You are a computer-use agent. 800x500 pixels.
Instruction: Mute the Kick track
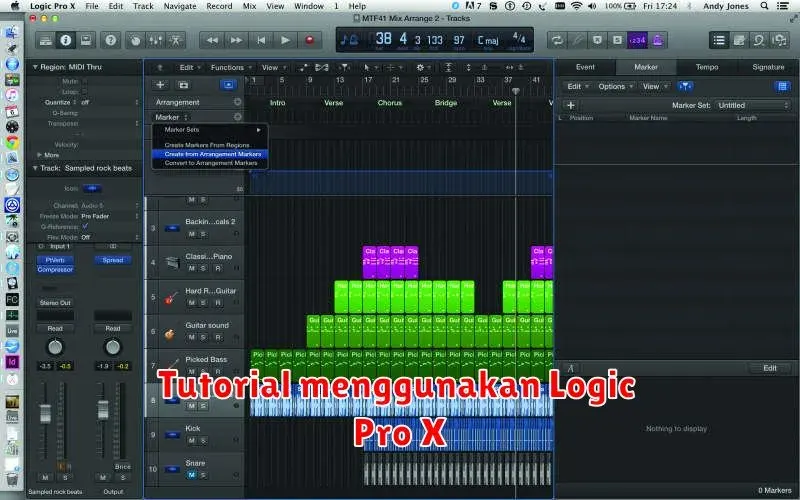tap(191, 440)
